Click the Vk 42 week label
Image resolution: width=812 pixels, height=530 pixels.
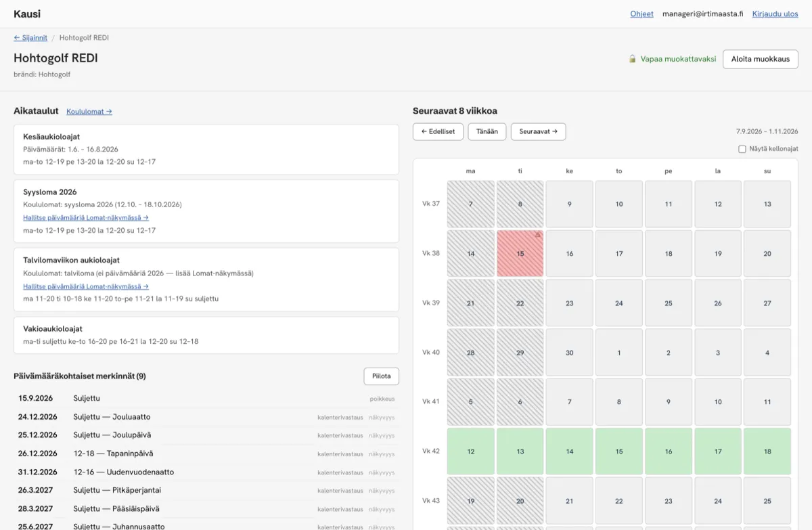click(431, 451)
